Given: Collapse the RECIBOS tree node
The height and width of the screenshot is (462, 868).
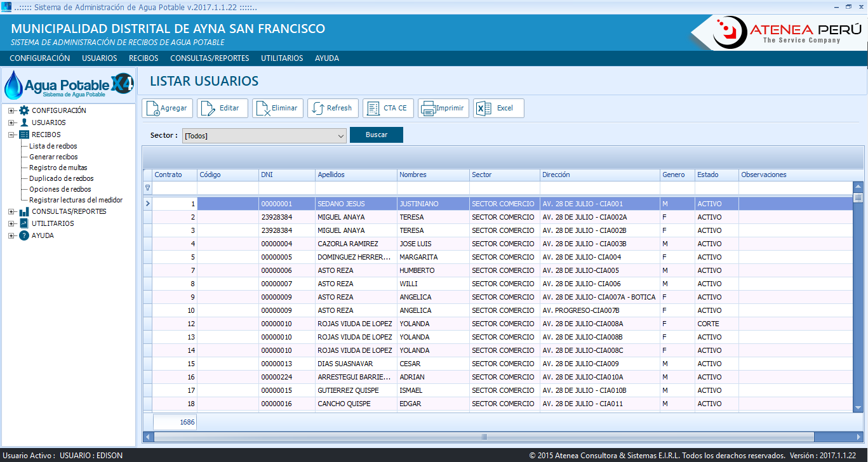Looking at the screenshot, I should click(11, 135).
